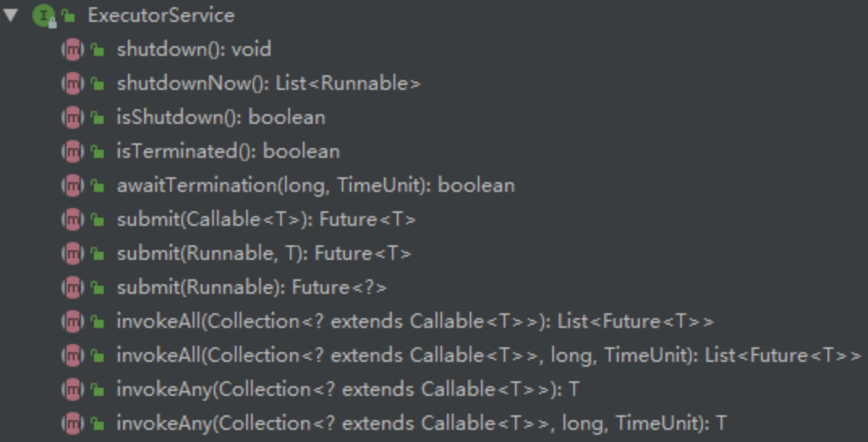Select awaitTermination(long, TimeUnit) method
Image resolution: width=868 pixels, height=442 pixels.
pyautogui.click(x=315, y=185)
